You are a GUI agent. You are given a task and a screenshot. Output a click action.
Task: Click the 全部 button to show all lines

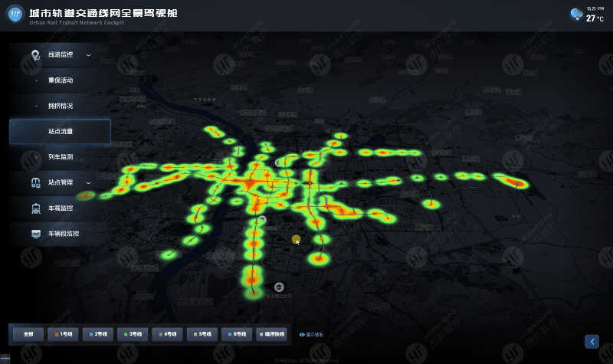(x=28, y=334)
